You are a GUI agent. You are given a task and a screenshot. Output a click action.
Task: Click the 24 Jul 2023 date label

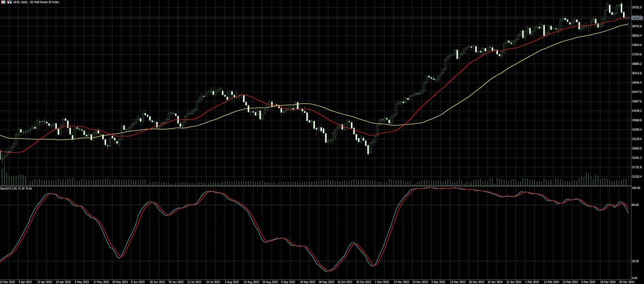click(213, 282)
